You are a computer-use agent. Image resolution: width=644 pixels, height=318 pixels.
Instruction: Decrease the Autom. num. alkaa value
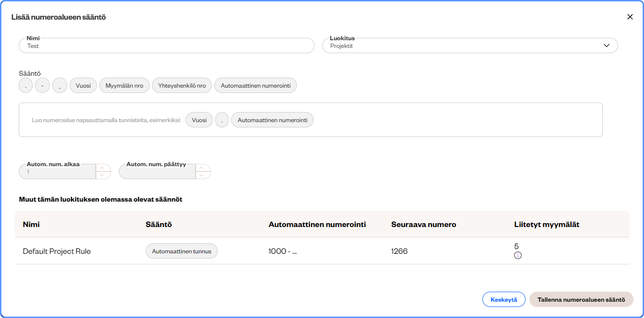click(x=103, y=175)
